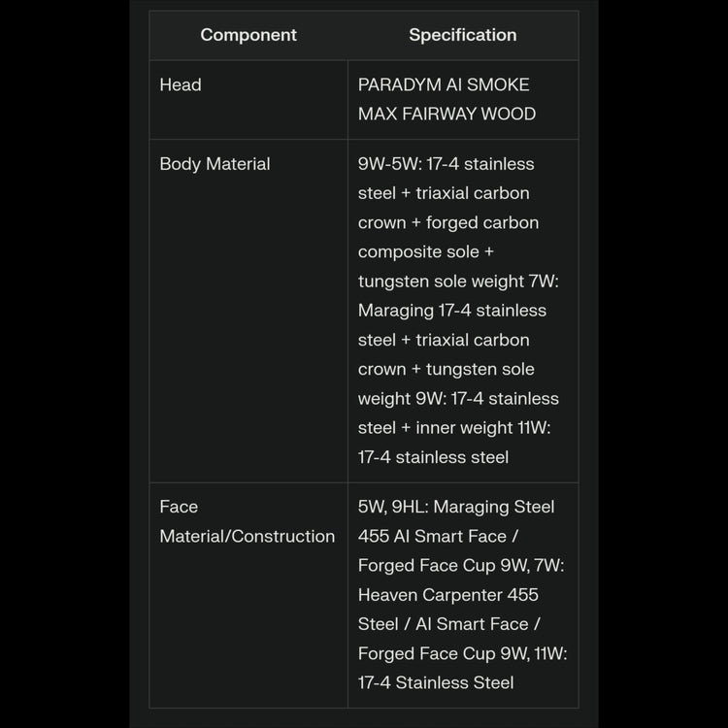The image size is (728, 728).
Task: Click the 'crown + forged carbon' line
Action: pos(447,222)
